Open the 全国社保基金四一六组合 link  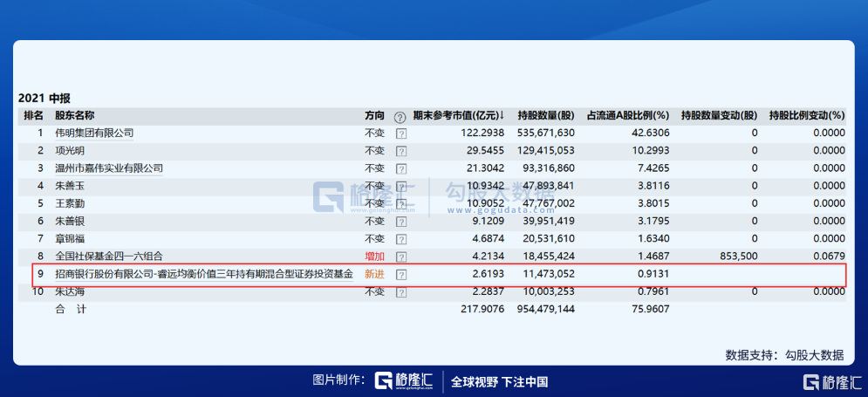[x=109, y=257]
